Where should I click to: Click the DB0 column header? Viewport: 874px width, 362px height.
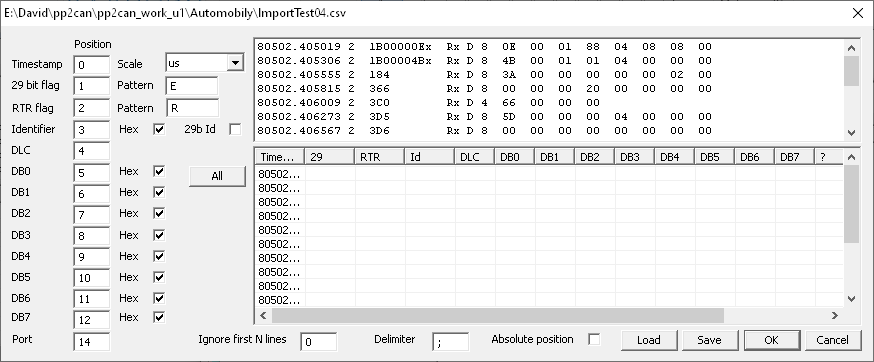[x=514, y=157]
